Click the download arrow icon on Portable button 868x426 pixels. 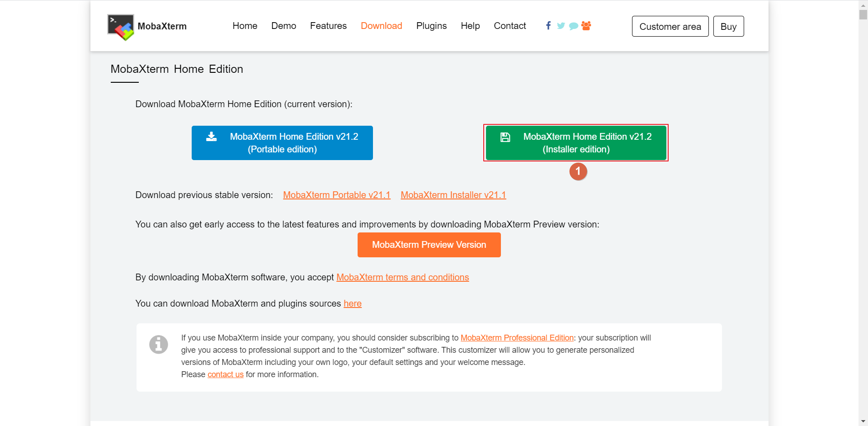(x=212, y=137)
